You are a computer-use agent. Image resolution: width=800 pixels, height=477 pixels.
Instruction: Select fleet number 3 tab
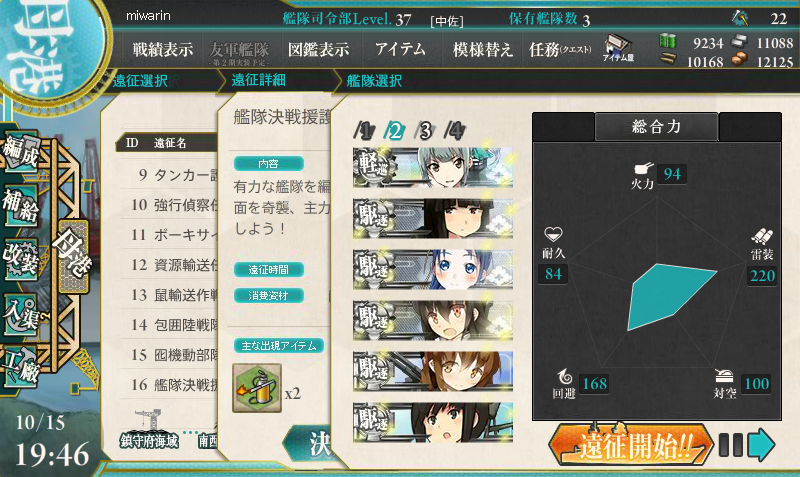(x=425, y=131)
